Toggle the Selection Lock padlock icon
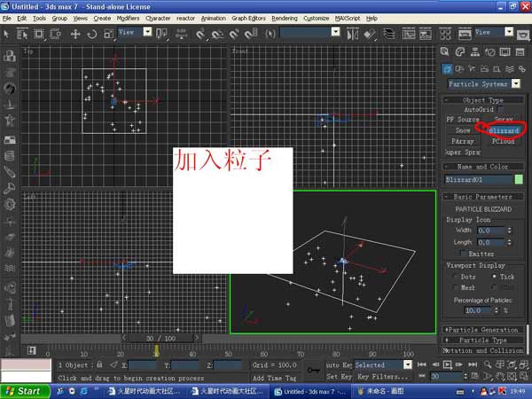Screen dimensions: 532x399 click(99, 364)
